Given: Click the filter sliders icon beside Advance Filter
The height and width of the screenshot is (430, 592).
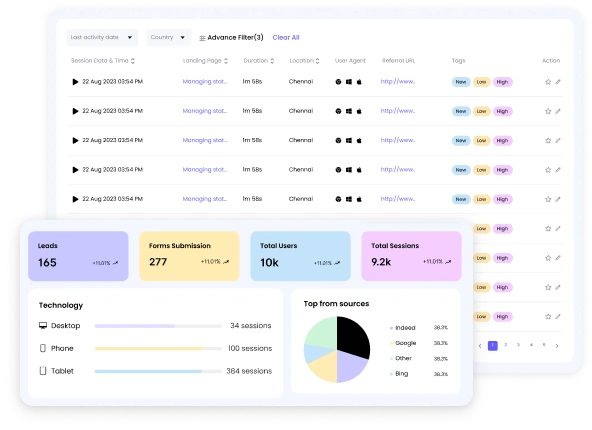Looking at the screenshot, I should pos(202,38).
